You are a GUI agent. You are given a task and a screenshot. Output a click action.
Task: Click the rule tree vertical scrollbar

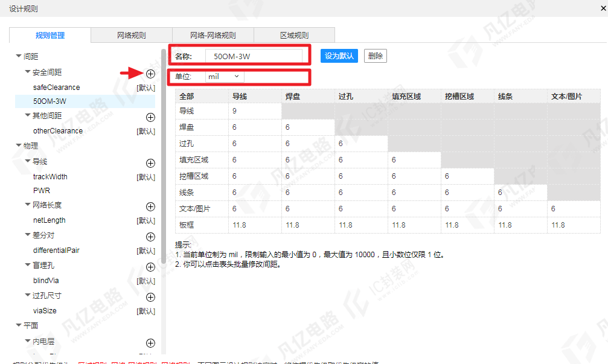coord(164,156)
